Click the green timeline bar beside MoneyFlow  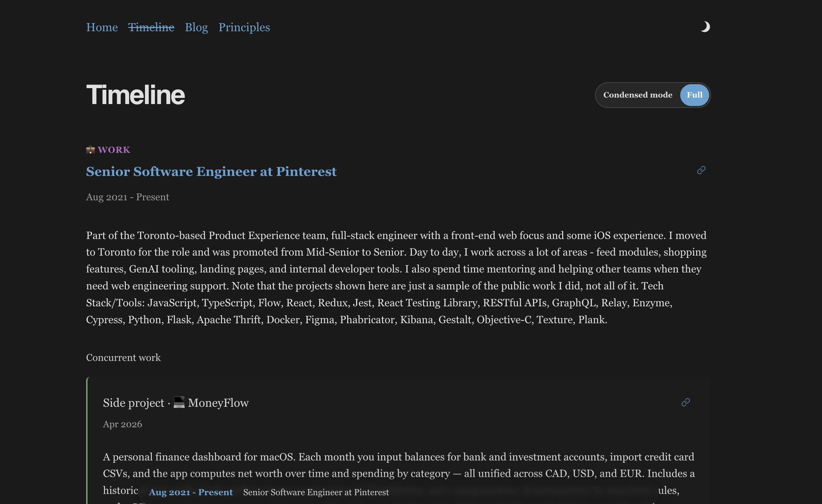click(x=87, y=434)
